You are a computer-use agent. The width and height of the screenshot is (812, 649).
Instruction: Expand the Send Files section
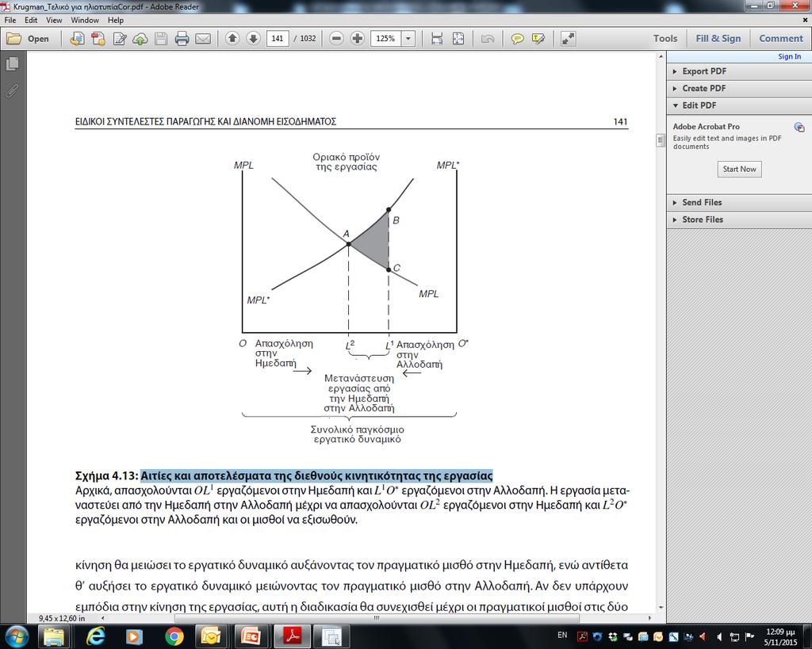click(739, 202)
